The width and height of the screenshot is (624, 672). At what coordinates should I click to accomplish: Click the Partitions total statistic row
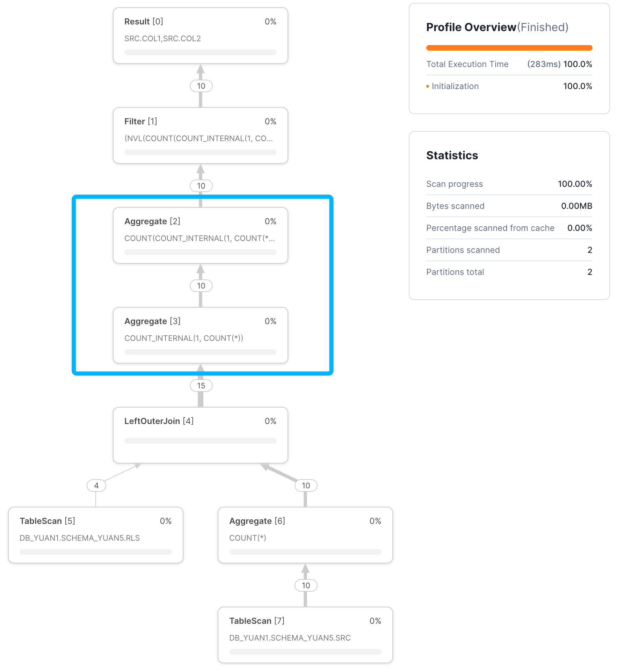tap(509, 272)
